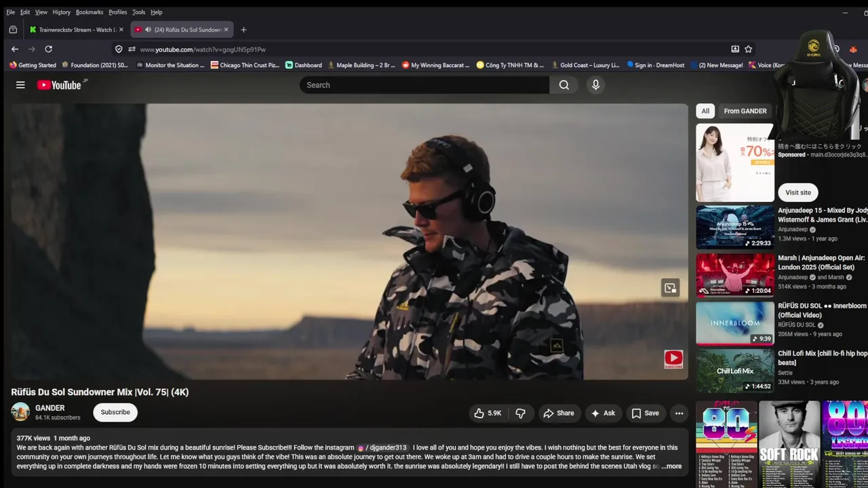Viewport: 868px width, 488px height.
Task: Open the Soft Rock playlist thumbnail
Action: point(789,444)
